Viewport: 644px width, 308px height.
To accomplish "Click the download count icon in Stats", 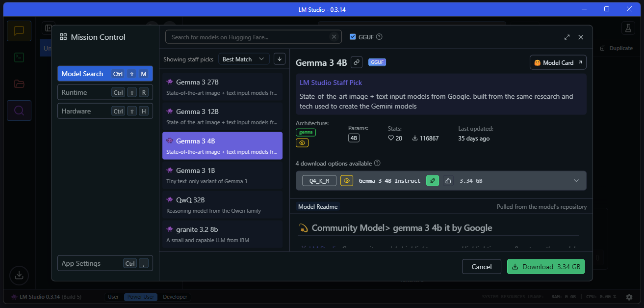I will 415,139.
